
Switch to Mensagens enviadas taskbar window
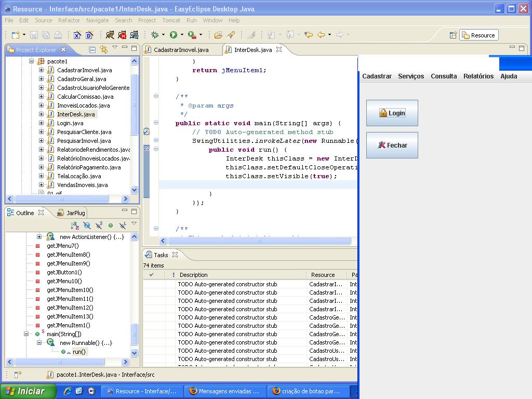pyautogui.click(x=225, y=391)
